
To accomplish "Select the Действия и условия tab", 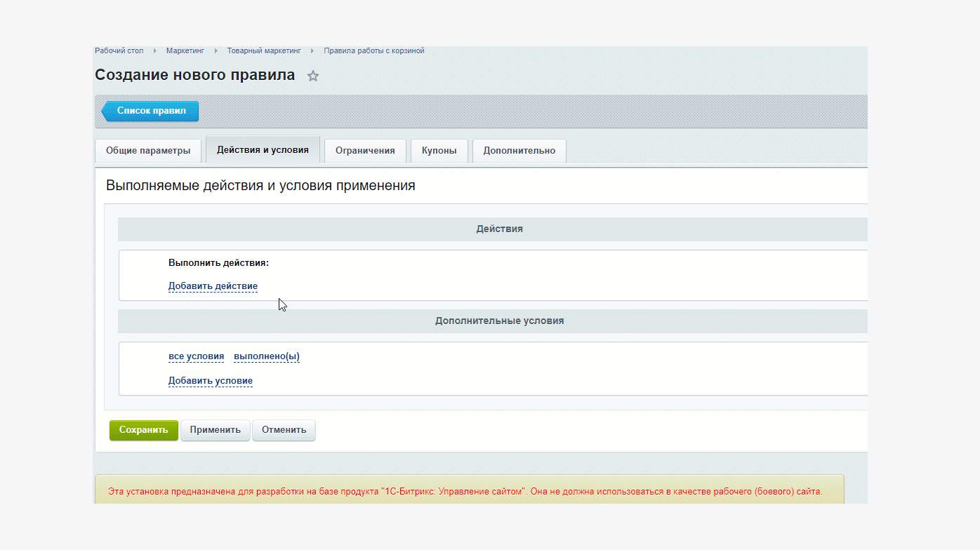I will [x=263, y=149].
